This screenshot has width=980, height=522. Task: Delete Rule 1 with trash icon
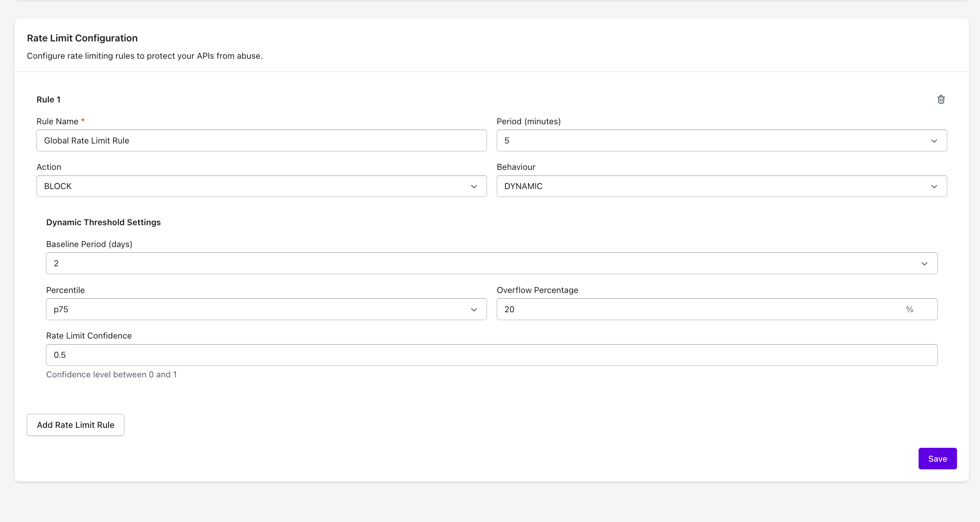(941, 99)
